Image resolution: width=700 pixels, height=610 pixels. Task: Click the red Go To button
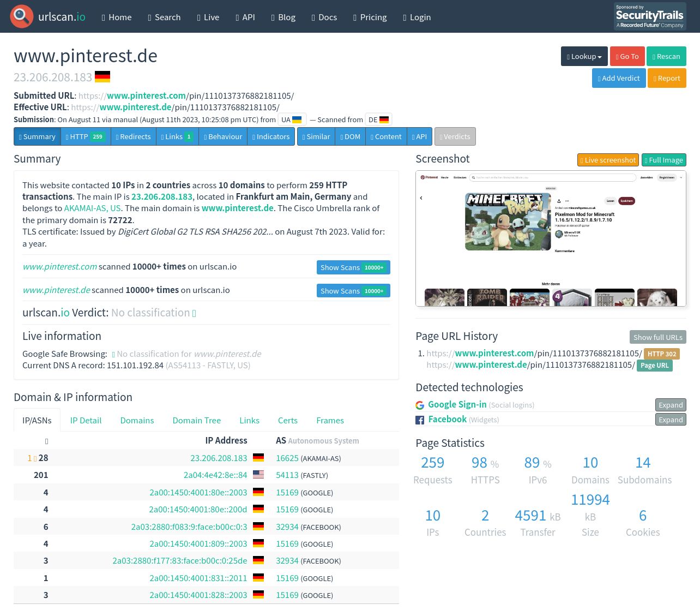(x=627, y=56)
